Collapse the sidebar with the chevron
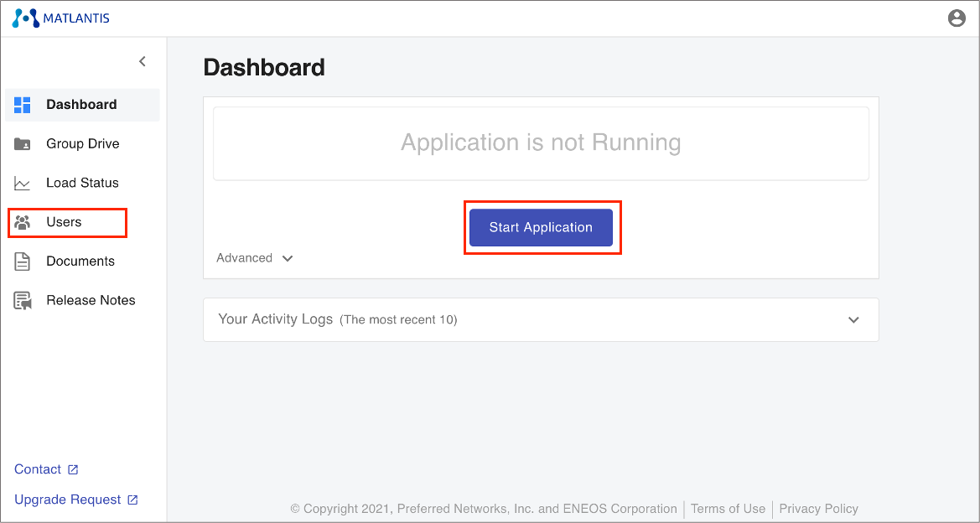 point(143,61)
